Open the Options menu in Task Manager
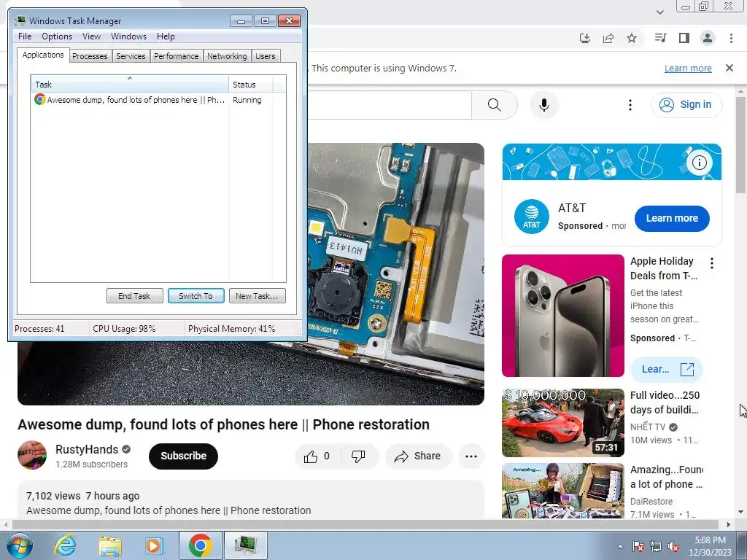Screen dimensions: 747x560 point(57,36)
